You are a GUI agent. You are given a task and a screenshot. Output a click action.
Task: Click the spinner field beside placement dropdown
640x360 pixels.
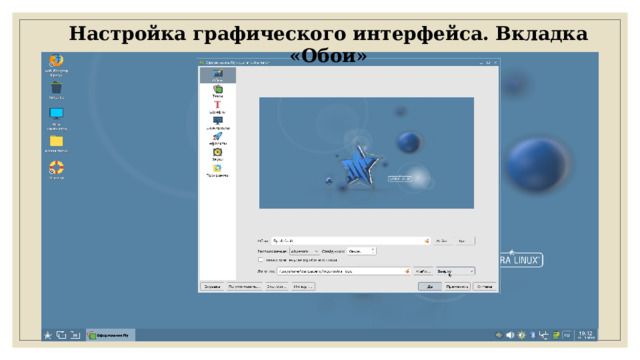pyautogui.click(x=361, y=251)
